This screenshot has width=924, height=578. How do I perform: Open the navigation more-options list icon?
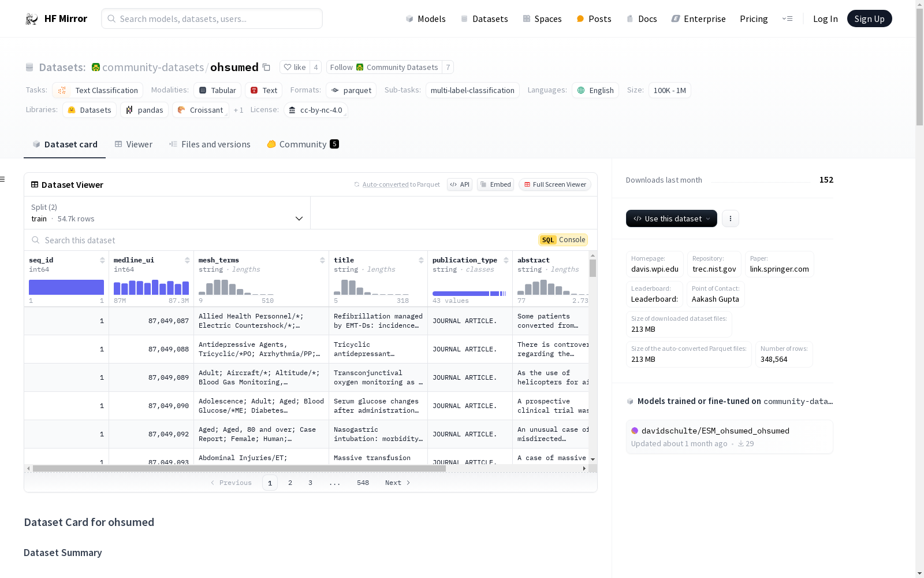tap(787, 18)
